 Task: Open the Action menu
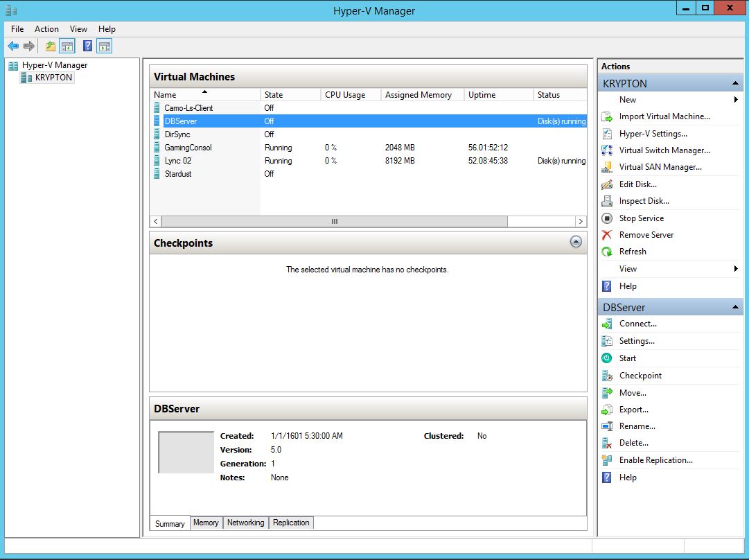46,29
